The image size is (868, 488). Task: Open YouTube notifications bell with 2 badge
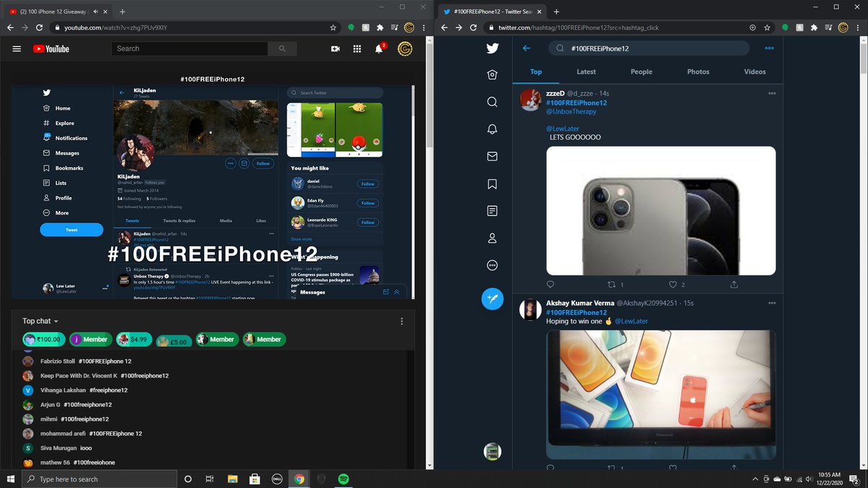[379, 48]
